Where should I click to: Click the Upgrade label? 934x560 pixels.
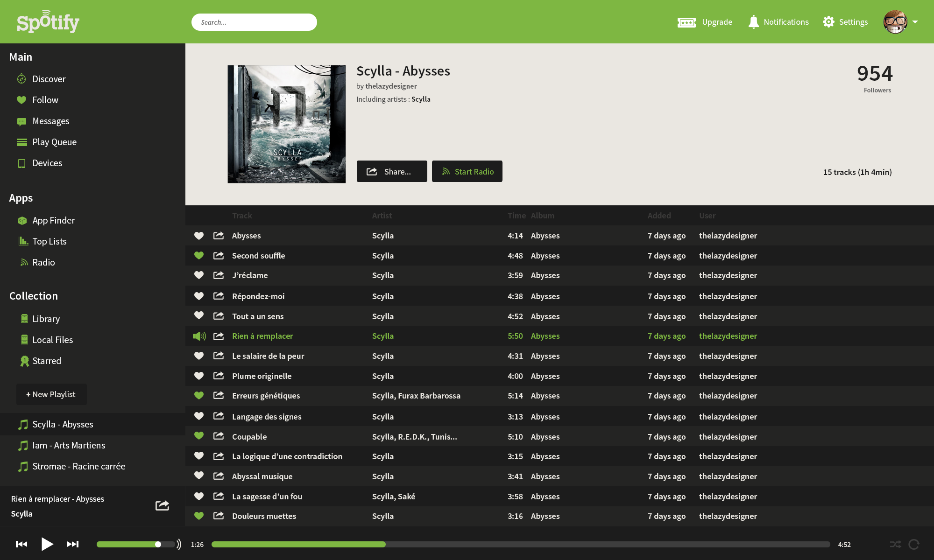(x=717, y=22)
